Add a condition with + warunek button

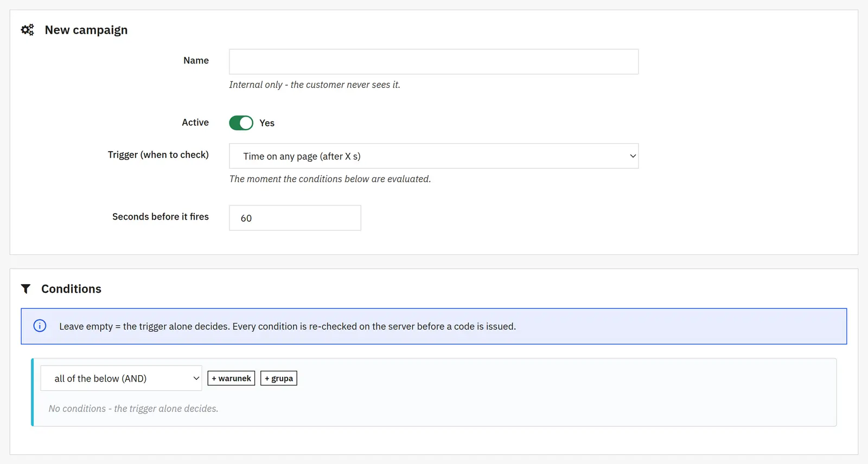231,378
